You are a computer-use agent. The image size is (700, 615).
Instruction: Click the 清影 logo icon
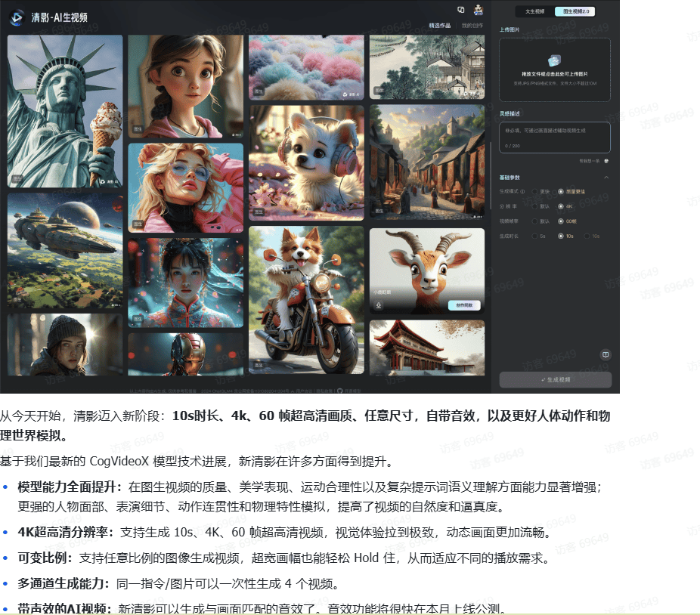pyautogui.click(x=17, y=17)
